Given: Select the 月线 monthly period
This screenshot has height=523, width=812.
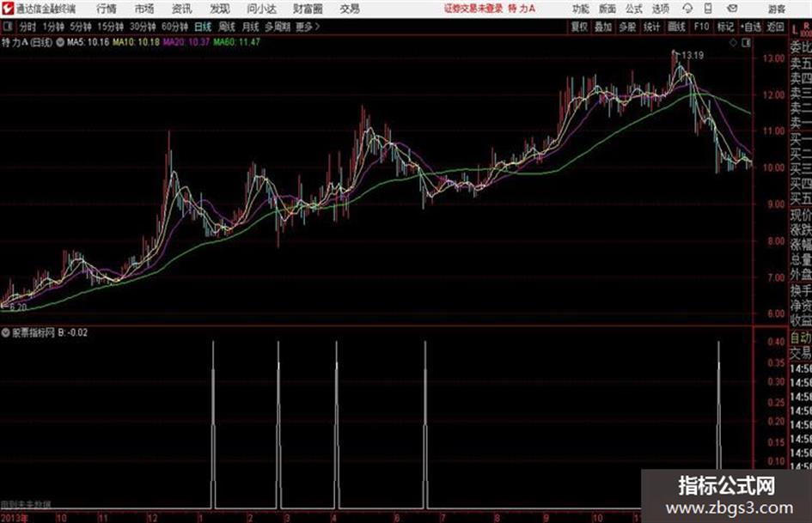Looking at the screenshot, I should 251,27.
